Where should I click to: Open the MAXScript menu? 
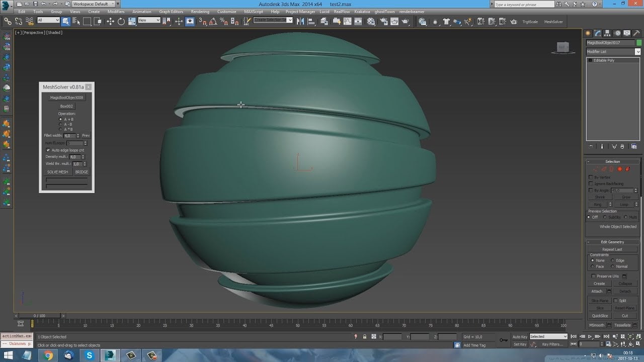(x=253, y=12)
